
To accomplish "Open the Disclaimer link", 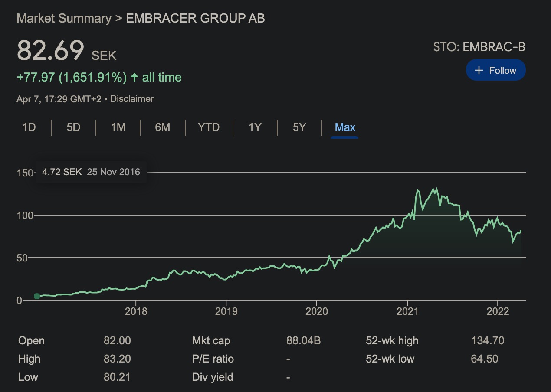I will (x=132, y=99).
